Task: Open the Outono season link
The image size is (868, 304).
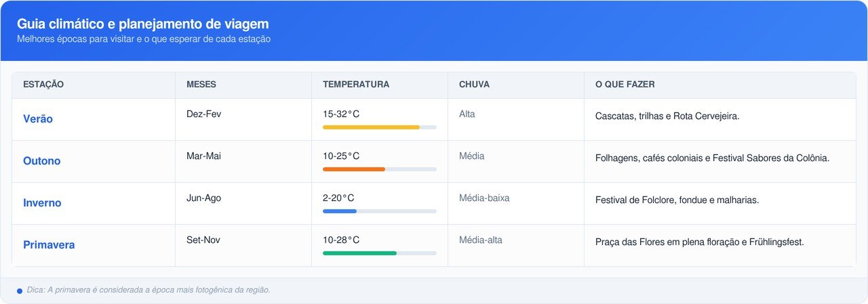Action: (x=42, y=161)
